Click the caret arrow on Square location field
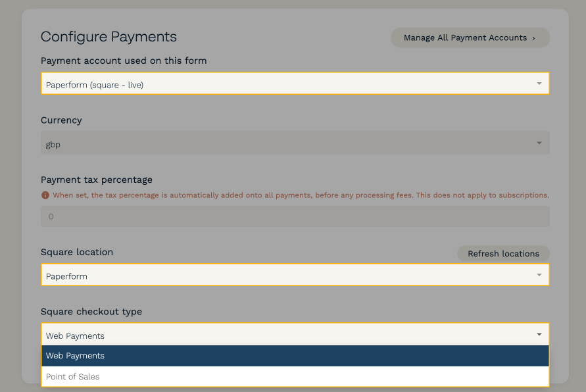 tap(539, 275)
